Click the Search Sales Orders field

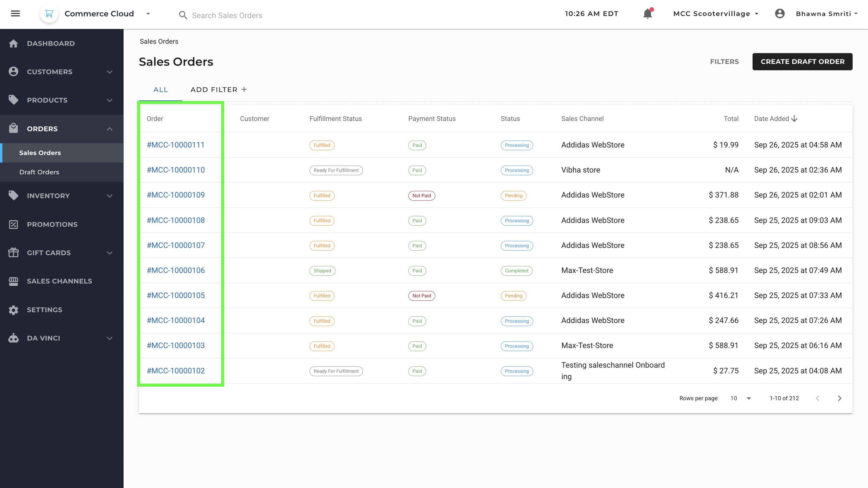click(x=227, y=15)
